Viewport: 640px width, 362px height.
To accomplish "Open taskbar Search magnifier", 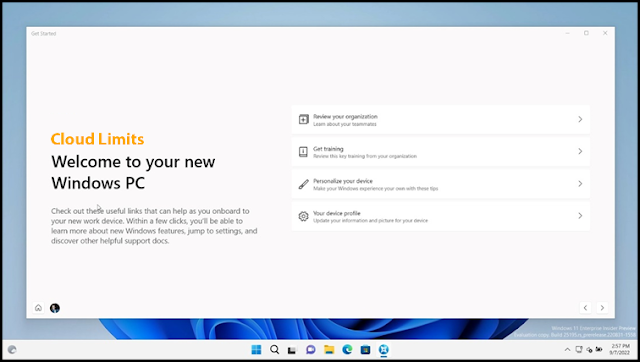I will [275, 350].
